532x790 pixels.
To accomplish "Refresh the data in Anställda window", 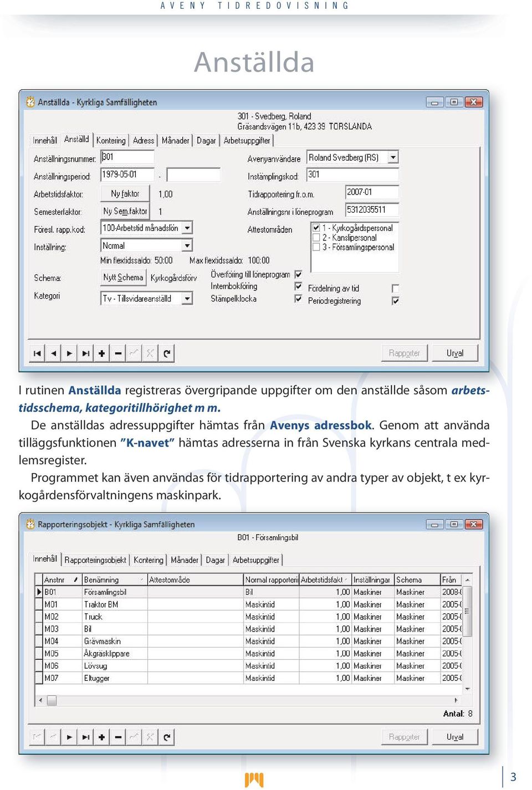I will coord(166,353).
